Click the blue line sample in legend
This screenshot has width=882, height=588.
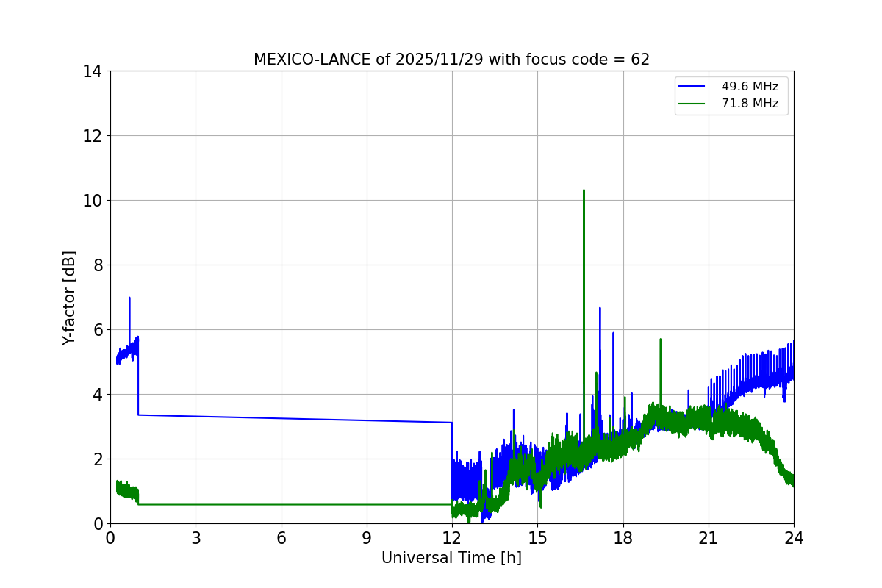(x=693, y=87)
